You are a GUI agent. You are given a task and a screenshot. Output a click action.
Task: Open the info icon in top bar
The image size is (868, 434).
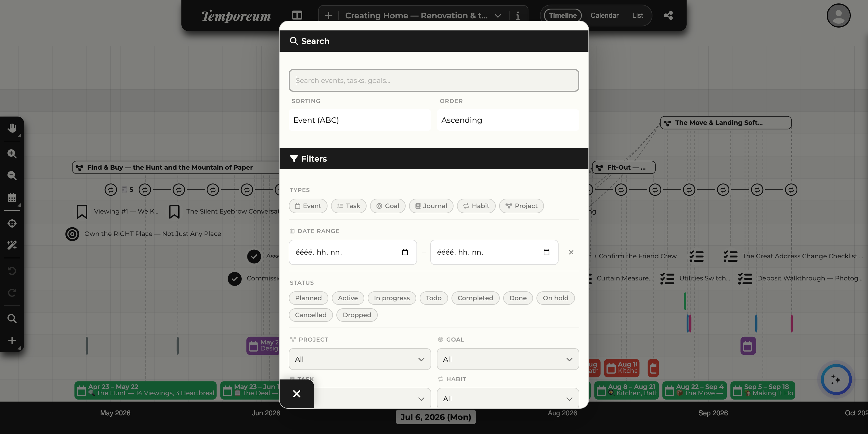[518, 15]
